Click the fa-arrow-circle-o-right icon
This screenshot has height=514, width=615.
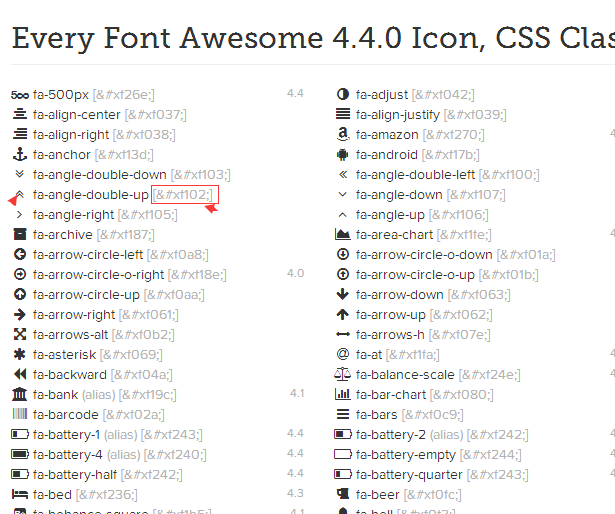tap(20, 274)
